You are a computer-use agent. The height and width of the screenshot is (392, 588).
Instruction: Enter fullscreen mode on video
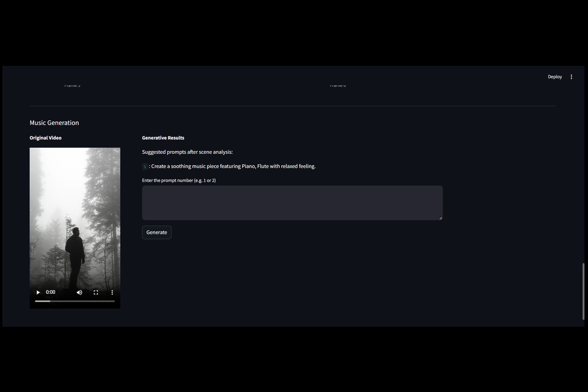click(96, 292)
